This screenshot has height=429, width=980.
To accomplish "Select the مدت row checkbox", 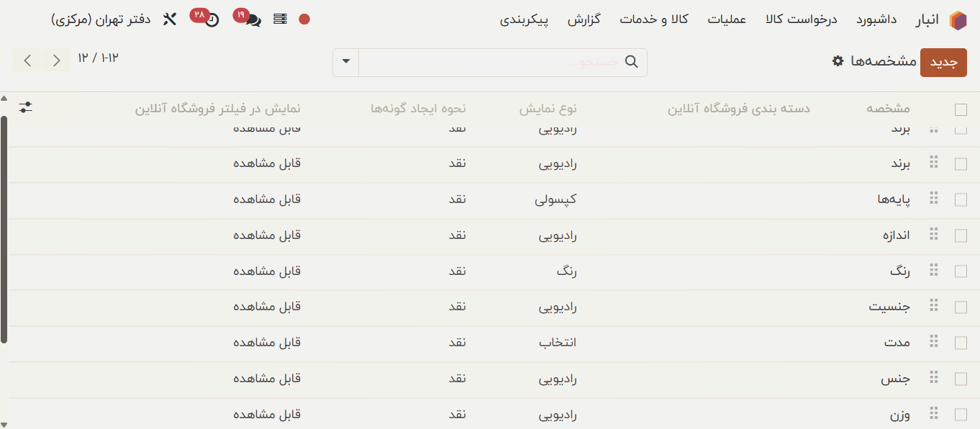I will pyautogui.click(x=961, y=343).
